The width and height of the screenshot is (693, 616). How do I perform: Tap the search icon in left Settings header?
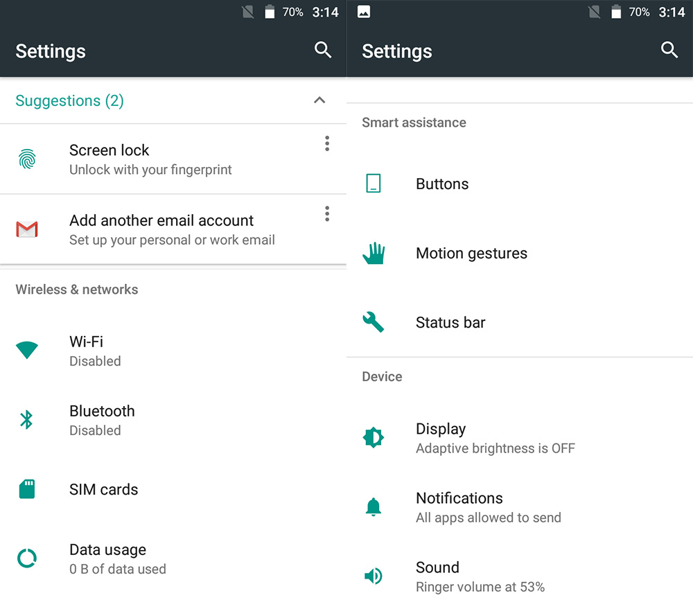(323, 50)
